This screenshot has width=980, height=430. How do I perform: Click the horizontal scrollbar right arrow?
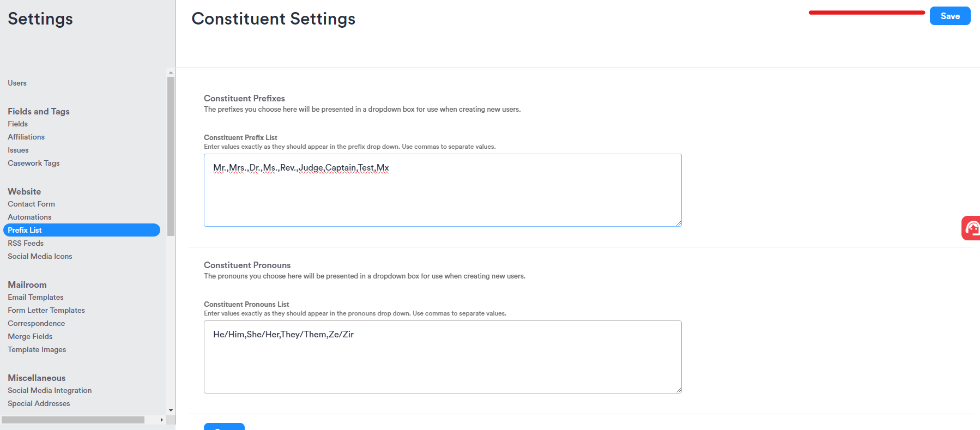click(x=161, y=420)
